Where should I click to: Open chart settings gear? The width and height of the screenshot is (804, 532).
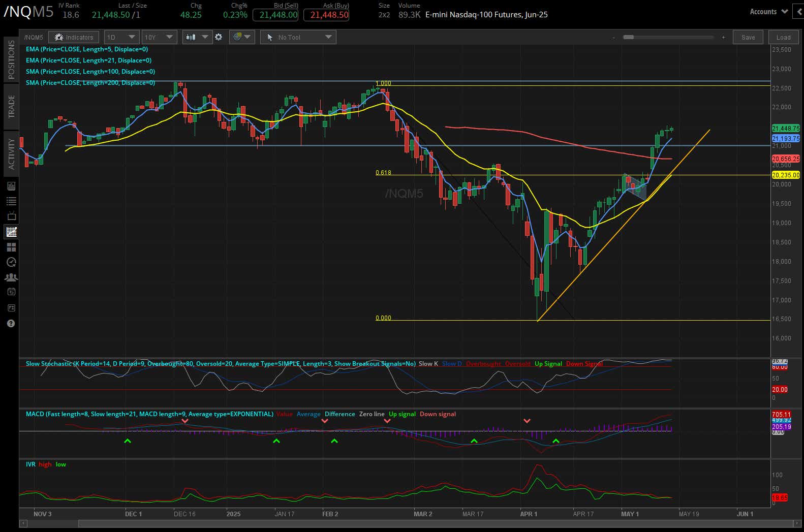(219, 37)
